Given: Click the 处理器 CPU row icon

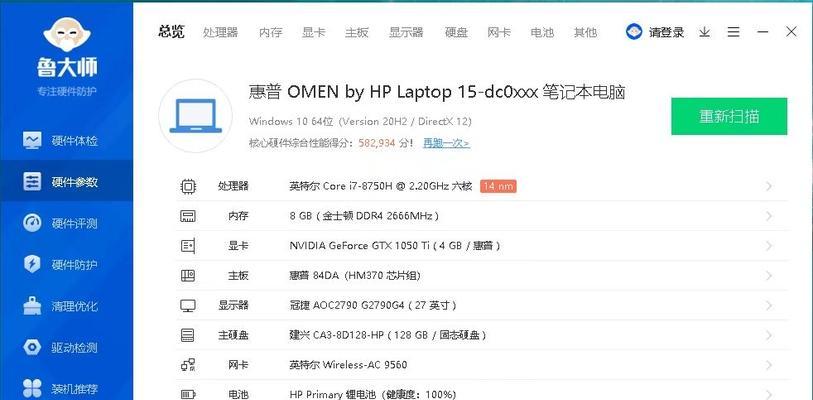Looking at the screenshot, I should click(x=188, y=186).
